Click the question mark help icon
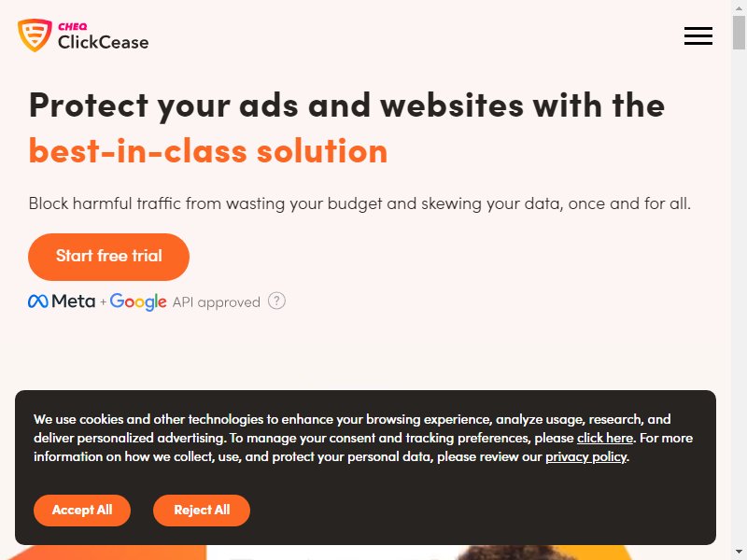 276,301
